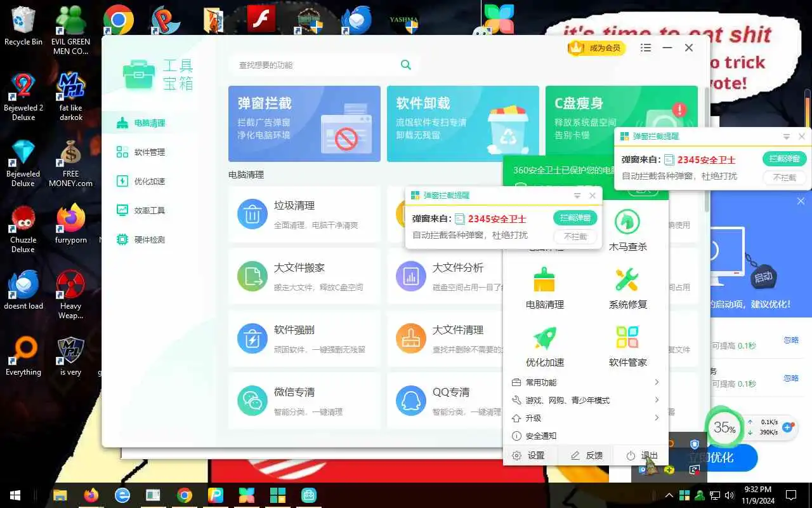Click the blue shield tray icon

(x=695, y=444)
